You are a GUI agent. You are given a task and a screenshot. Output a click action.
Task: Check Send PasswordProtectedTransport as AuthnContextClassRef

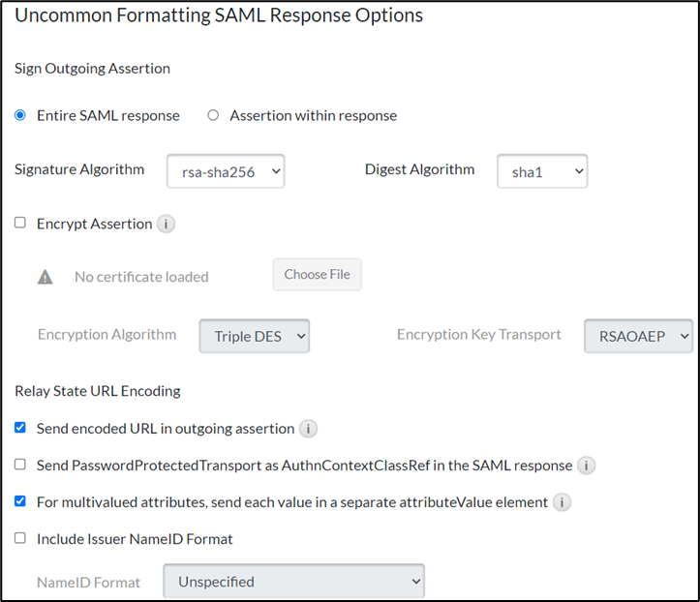pos(20,465)
